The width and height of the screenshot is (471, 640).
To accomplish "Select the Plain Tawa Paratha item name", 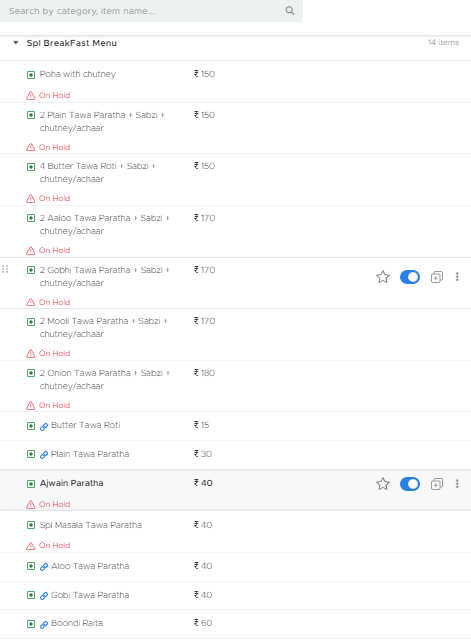I will coord(90,454).
